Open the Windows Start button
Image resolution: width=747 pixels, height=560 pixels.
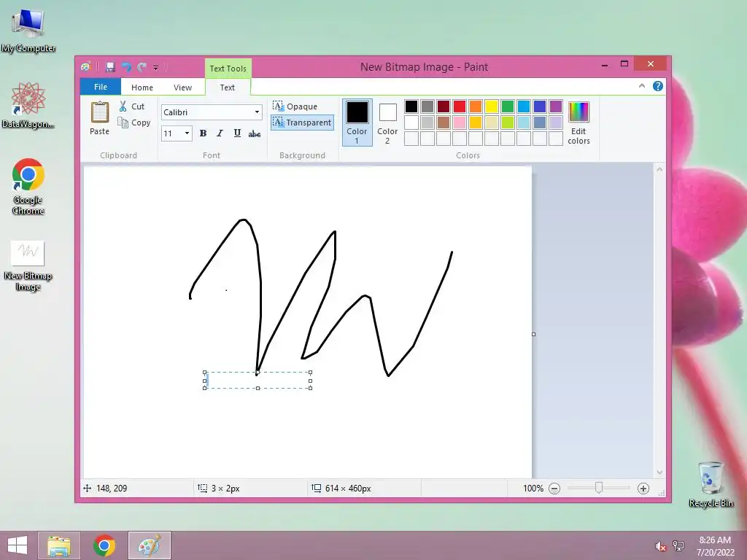(x=18, y=545)
